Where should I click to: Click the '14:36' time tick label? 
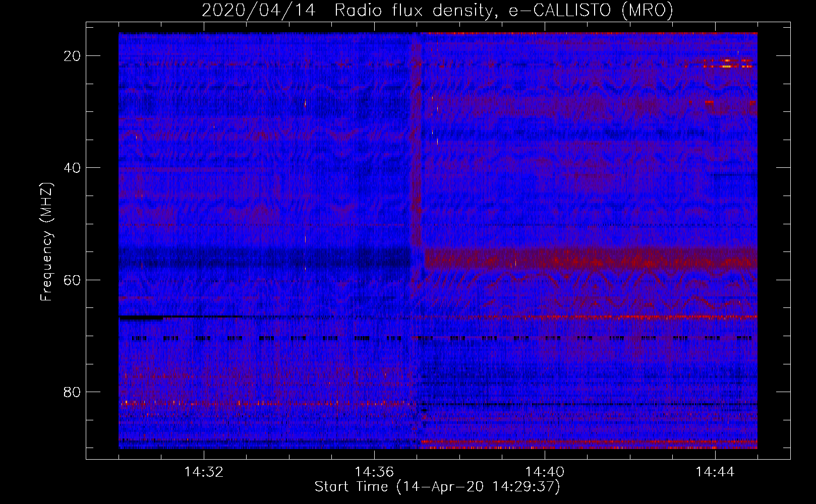coord(374,472)
